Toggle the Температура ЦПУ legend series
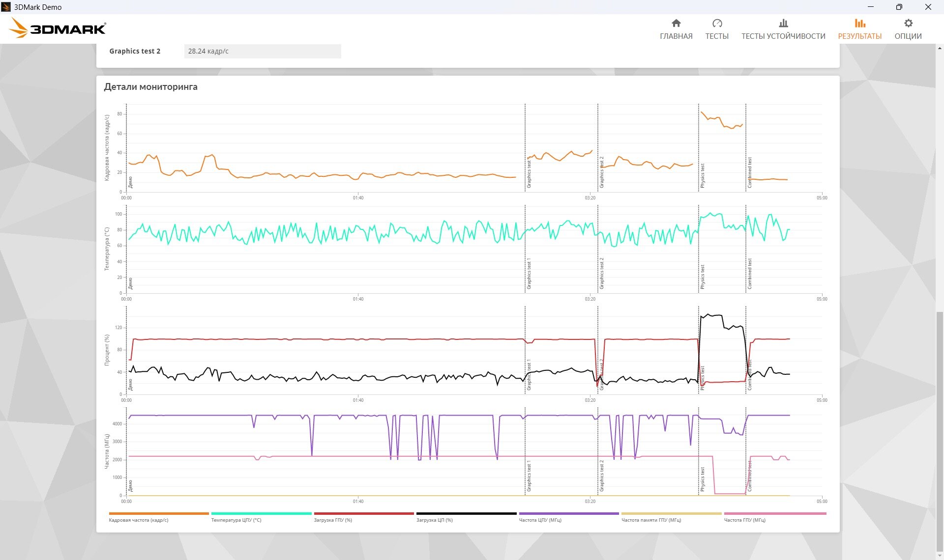 pyautogui.click(x=236, y=520)
